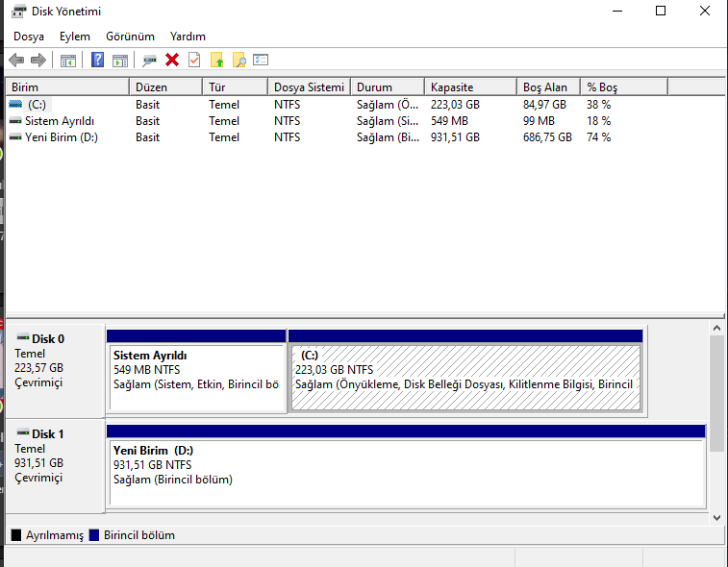Click the 74 % free cell
728x567 pixels.
(598, 137)
